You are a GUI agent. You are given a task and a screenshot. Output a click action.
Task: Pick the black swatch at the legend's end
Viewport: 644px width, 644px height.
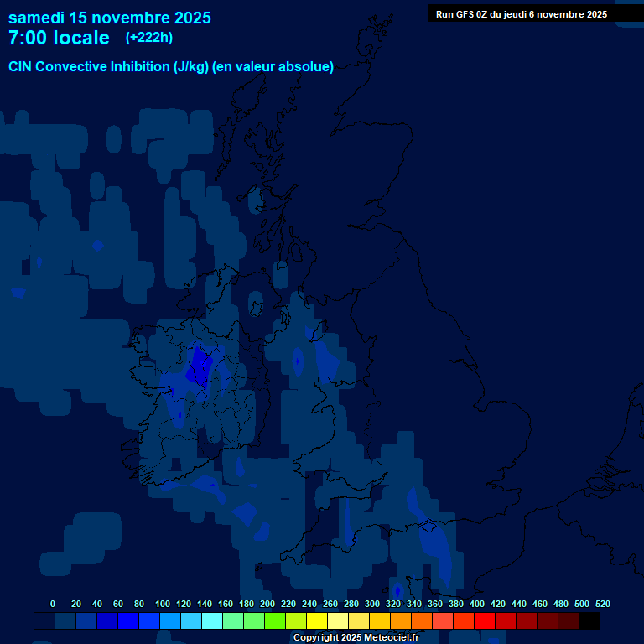click(x=589, y=621)
